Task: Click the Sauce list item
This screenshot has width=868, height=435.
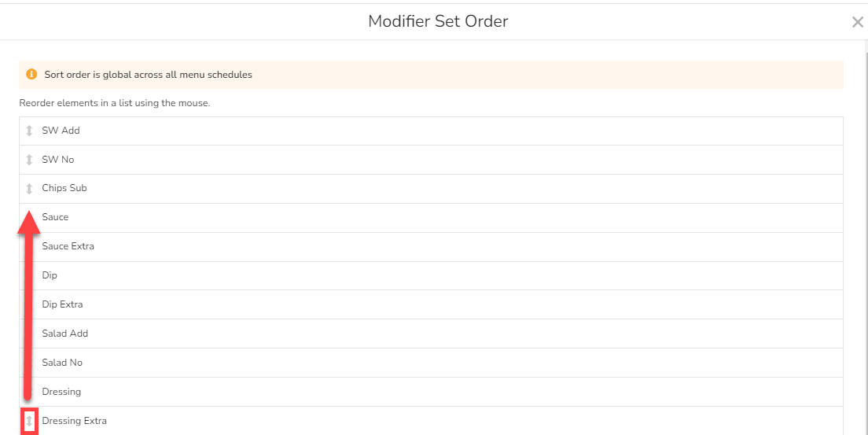Action: 55,217
